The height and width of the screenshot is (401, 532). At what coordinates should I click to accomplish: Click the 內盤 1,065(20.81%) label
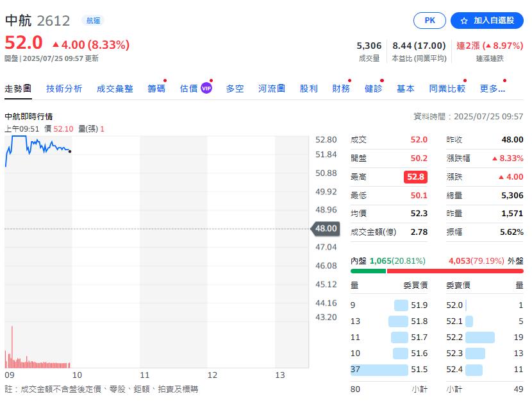pyautogui.click(x=388, y=260)
